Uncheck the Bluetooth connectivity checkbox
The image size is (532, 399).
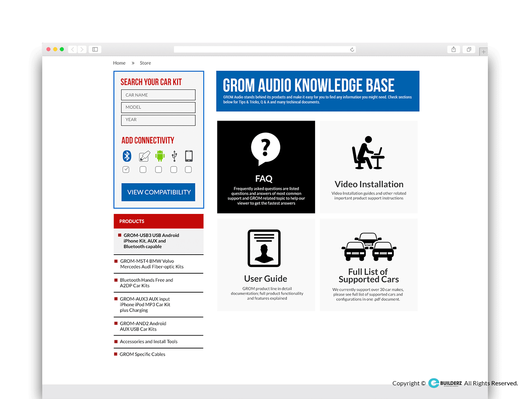126,169
